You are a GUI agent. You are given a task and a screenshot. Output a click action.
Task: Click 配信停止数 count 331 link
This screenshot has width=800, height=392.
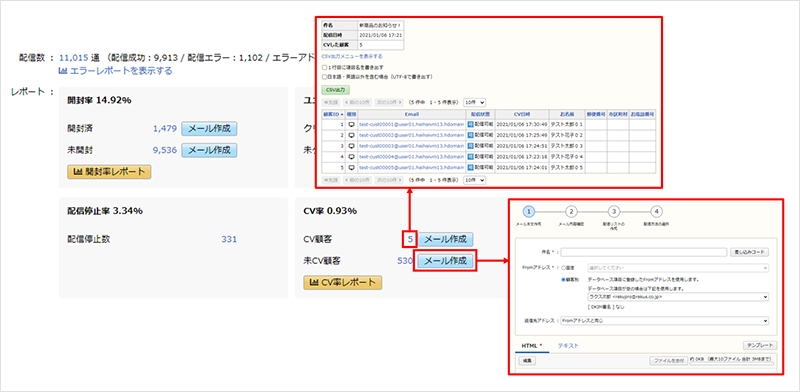pyautogui.click(x=229, y=239)
